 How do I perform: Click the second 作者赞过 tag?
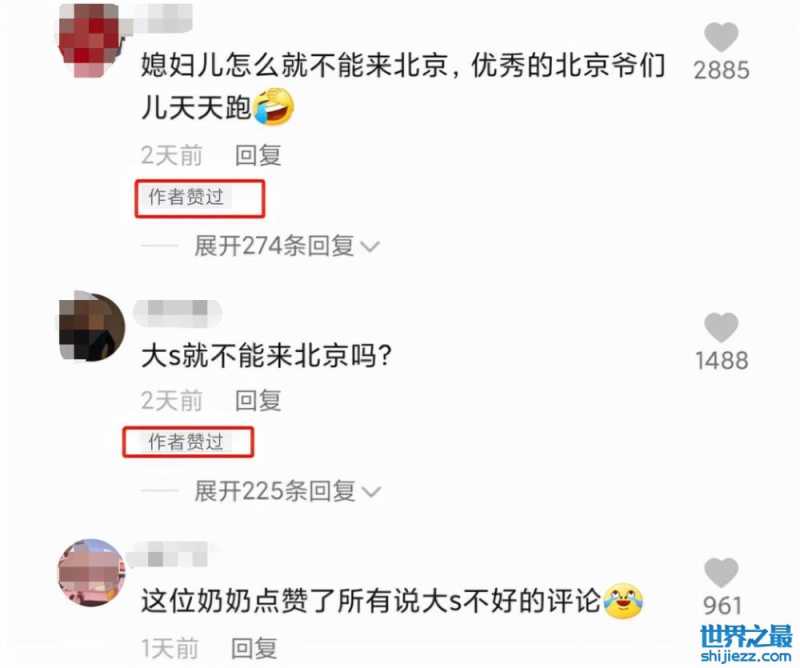tap(186, 442)
